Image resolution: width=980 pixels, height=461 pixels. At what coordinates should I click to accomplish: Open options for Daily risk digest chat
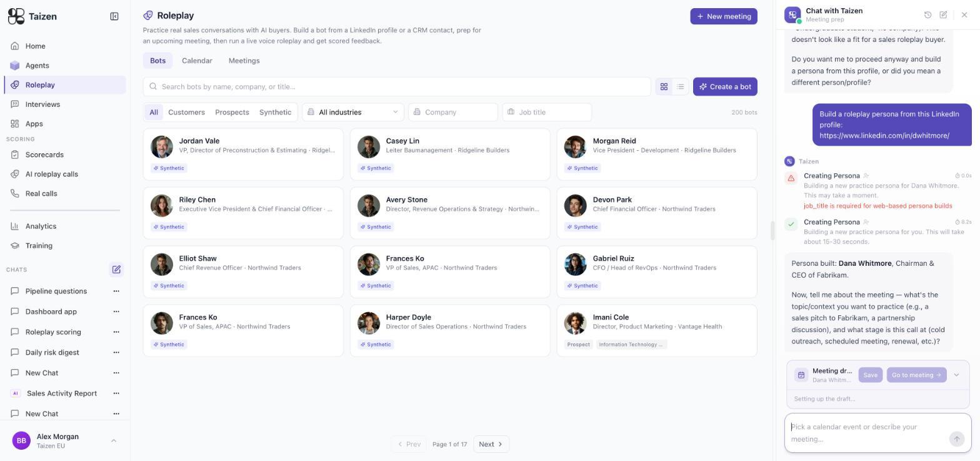coord(116,352)
